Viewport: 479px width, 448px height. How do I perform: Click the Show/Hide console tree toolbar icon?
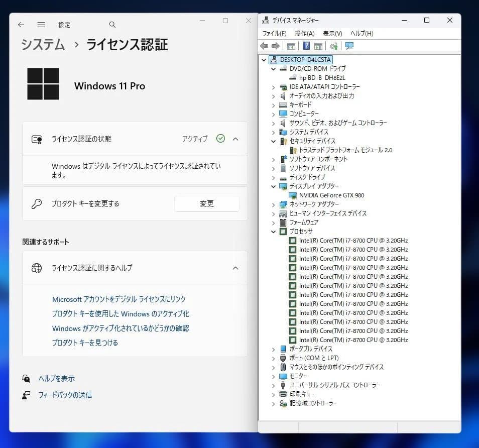(291, 46)
